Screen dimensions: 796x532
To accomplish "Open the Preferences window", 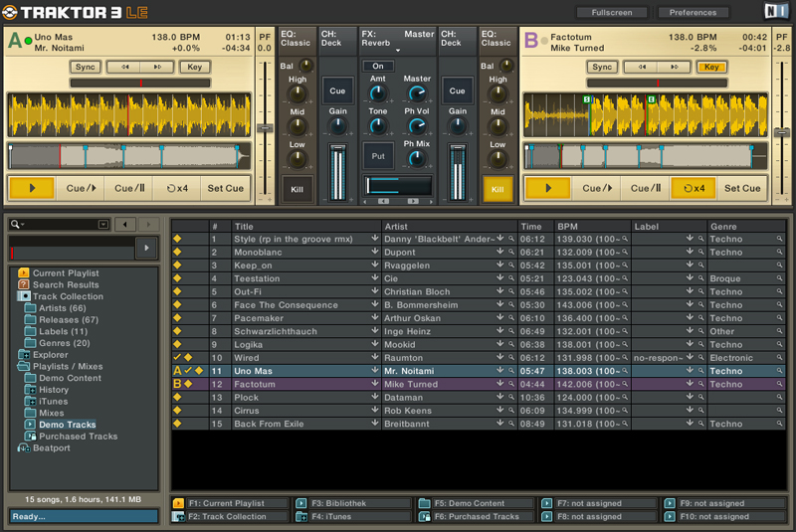I will (693, 13).
